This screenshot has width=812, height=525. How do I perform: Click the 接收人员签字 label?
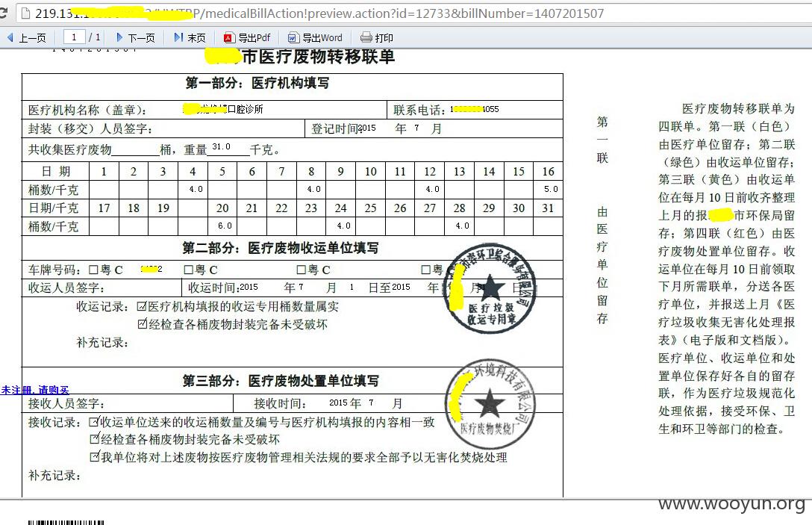[66, 403]
